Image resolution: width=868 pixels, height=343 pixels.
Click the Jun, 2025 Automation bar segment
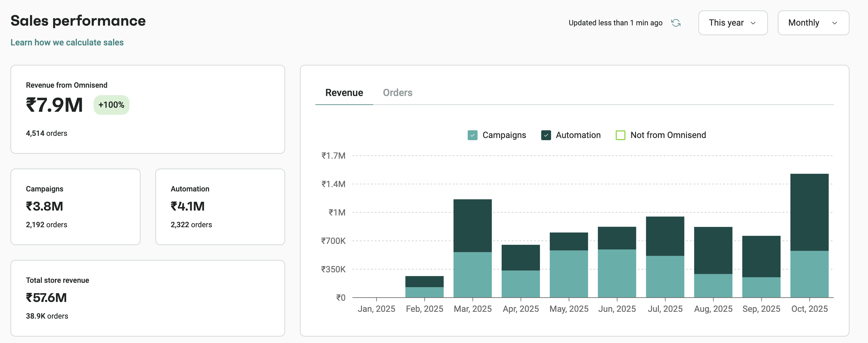click(617, 238)
